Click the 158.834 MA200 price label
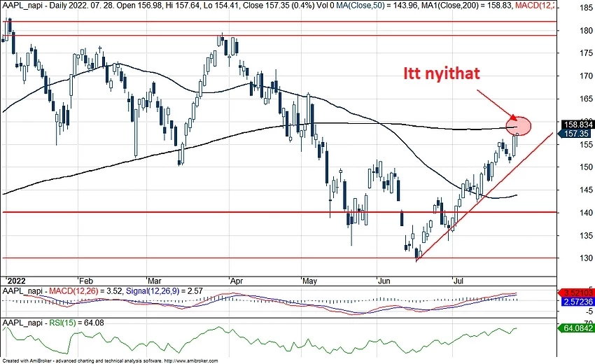The height and width of the screenshot is (364, 595). click(577, 125)
